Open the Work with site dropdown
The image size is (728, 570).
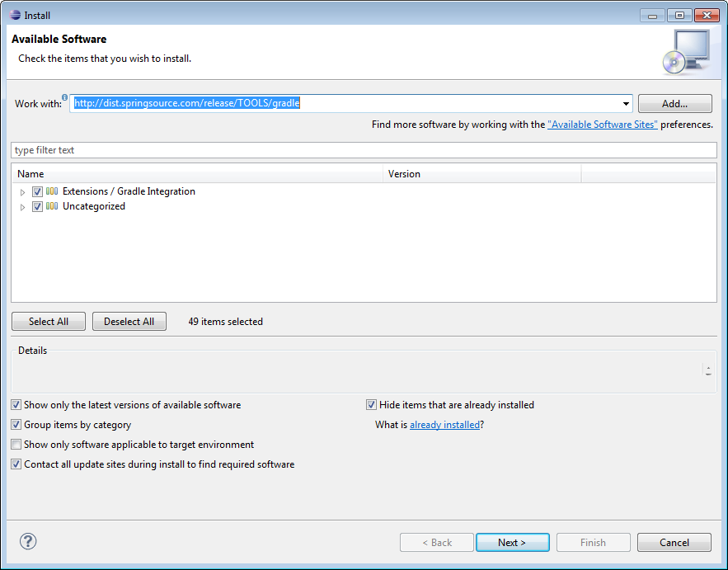click(624, 103)
